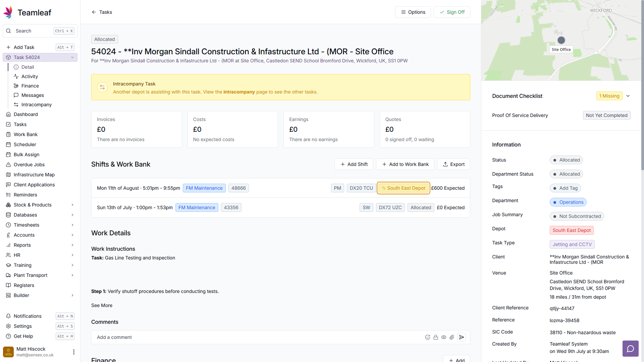The height and width of the screenshot is (362, 644).
Task: Click Add Shift button
Action: [x=354, y=164]
